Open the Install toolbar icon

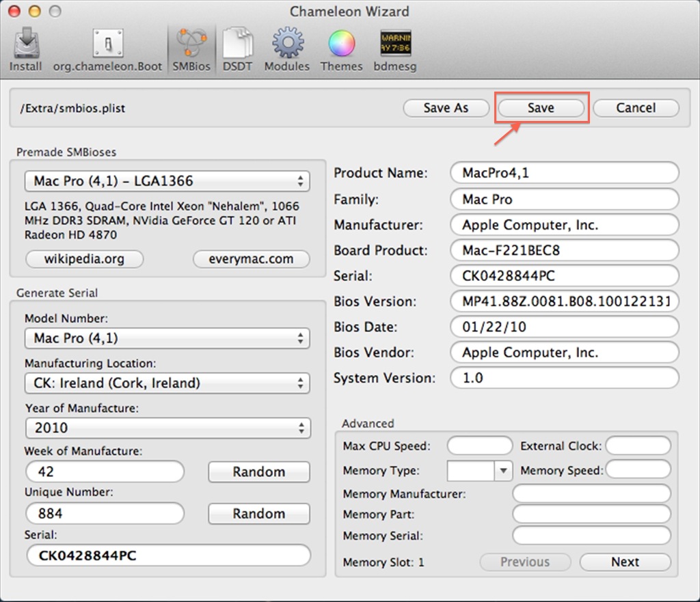(x=26, y=49)
